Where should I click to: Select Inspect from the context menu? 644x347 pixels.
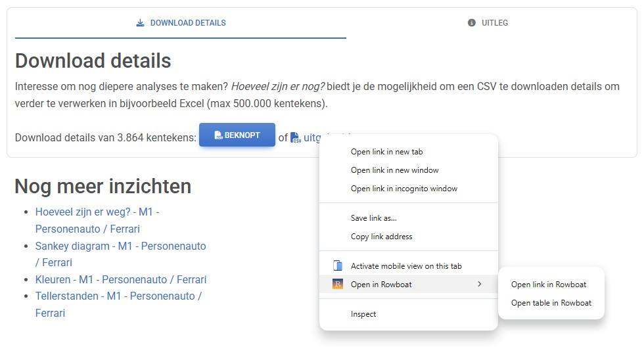[x=363, y=314]
